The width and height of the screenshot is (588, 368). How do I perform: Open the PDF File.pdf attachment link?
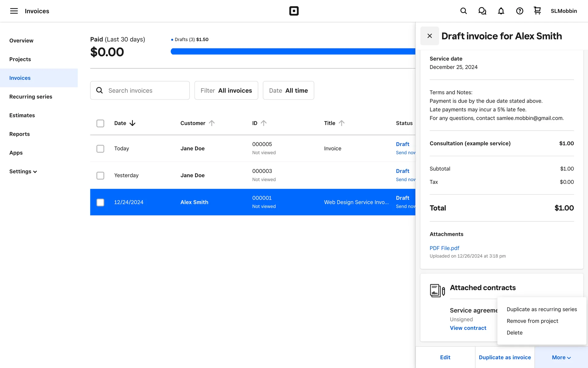(x=444, y=248)
